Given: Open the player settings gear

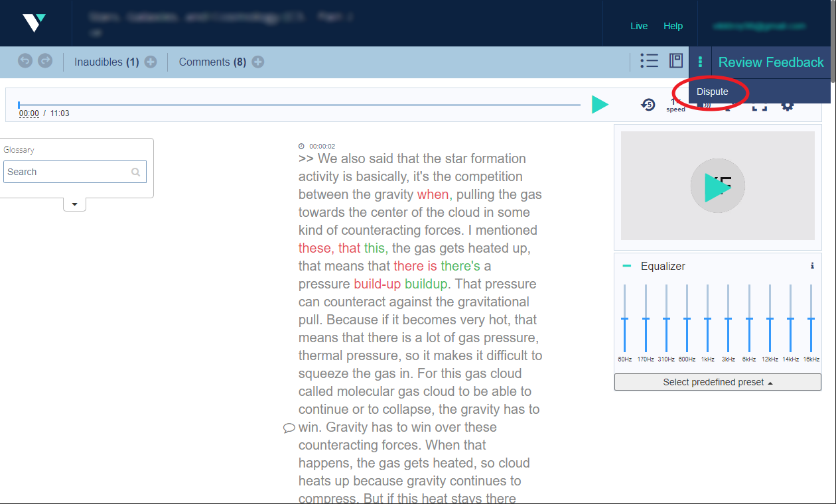Looking at the screenshot, I should 788,105.
